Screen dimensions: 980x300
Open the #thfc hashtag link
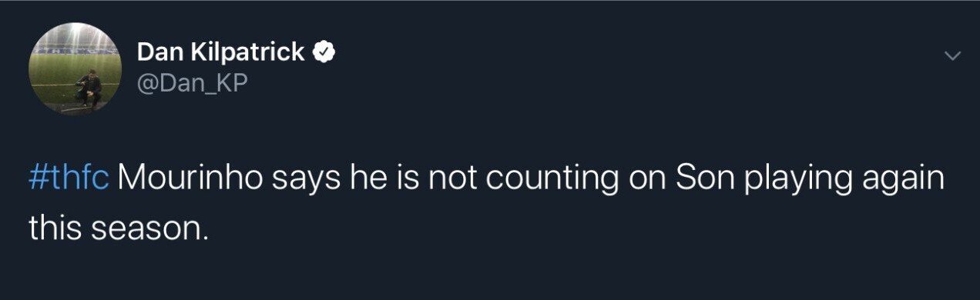pos(69,179)
